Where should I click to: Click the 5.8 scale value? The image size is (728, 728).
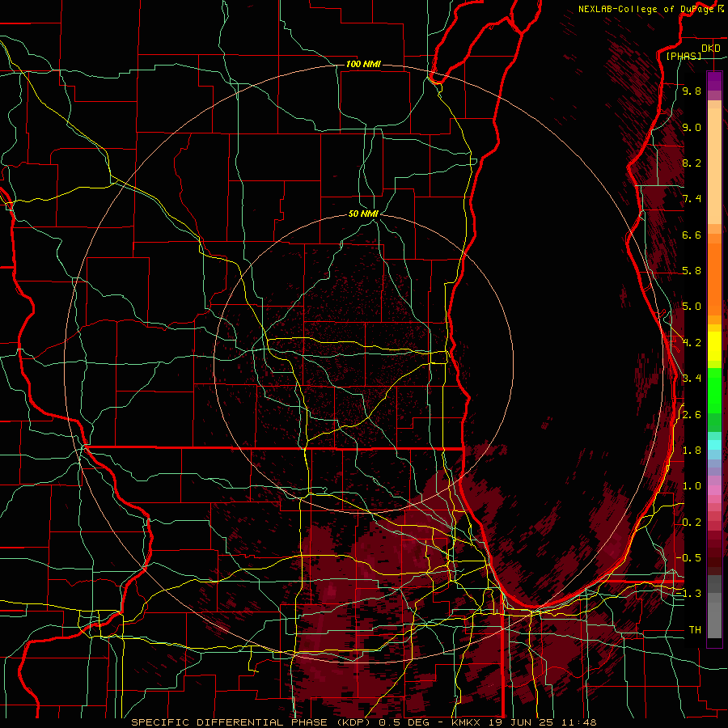(x=692, y=271)
